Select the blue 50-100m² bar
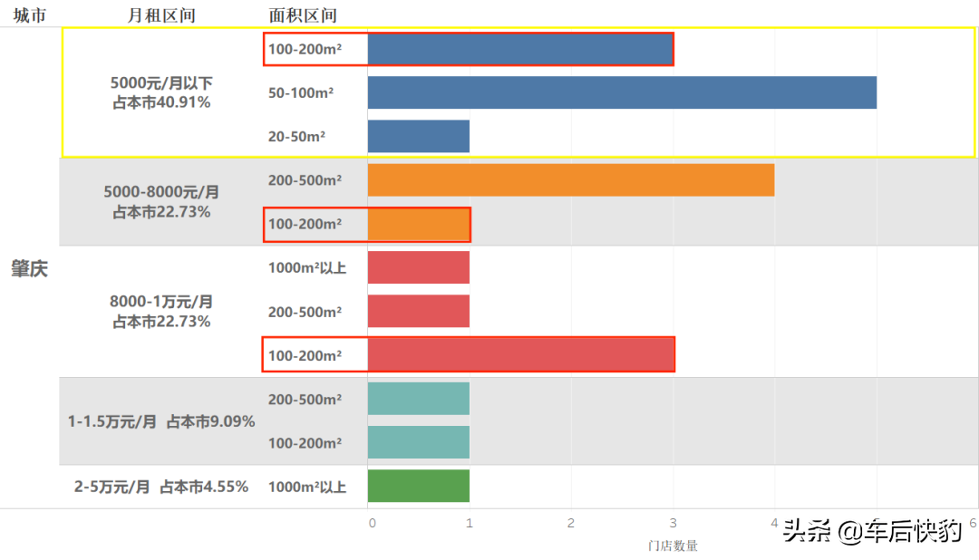Screen dimensions: 979x560 tap(622, 92)
